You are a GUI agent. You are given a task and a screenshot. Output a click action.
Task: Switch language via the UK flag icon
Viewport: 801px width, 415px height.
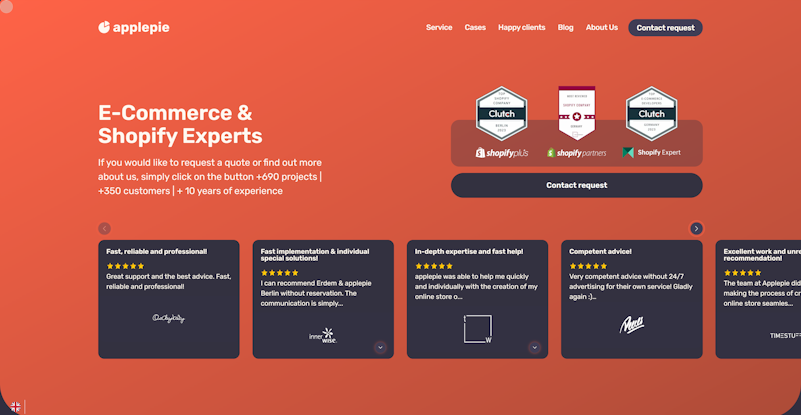click(16, 407)
